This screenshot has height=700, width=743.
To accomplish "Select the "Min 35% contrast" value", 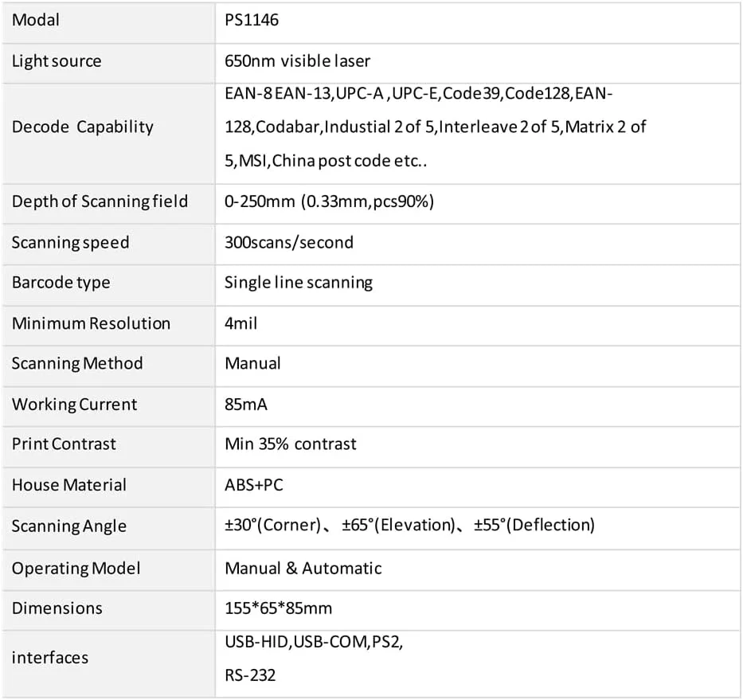I will click(291, 444).
